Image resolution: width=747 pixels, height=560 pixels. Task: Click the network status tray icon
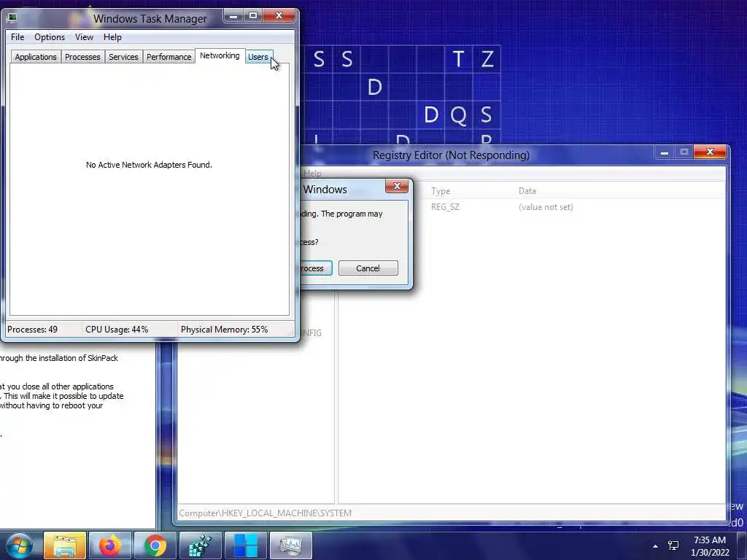[x=673, y=545]
